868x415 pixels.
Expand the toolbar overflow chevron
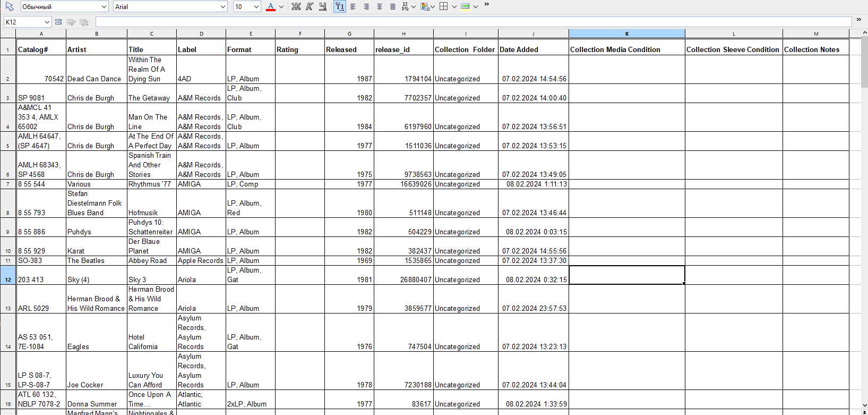(487, 5)
